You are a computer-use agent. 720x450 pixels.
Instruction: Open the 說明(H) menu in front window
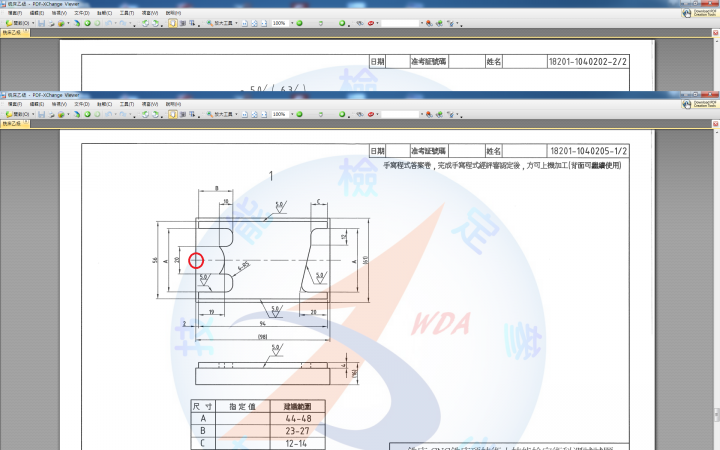pos(173,104)
